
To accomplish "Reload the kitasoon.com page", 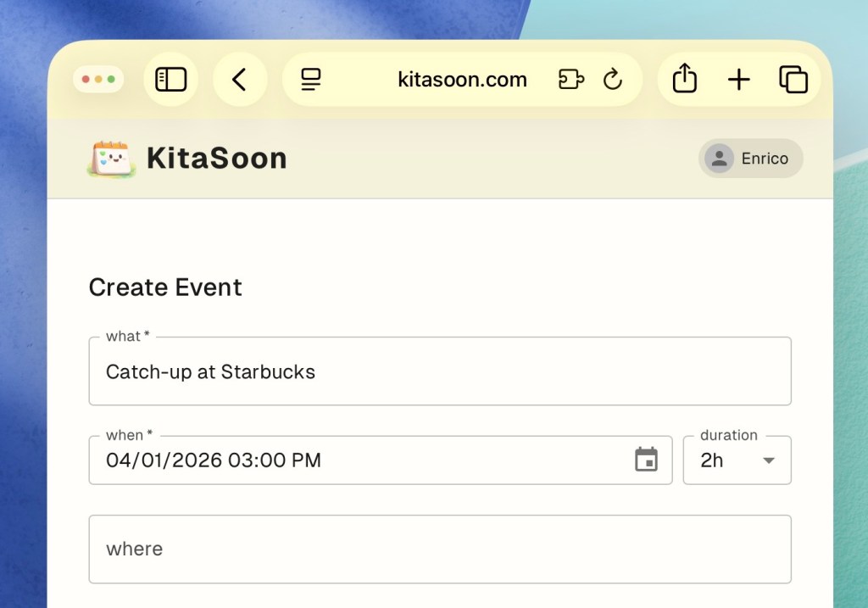I will 612,80.
